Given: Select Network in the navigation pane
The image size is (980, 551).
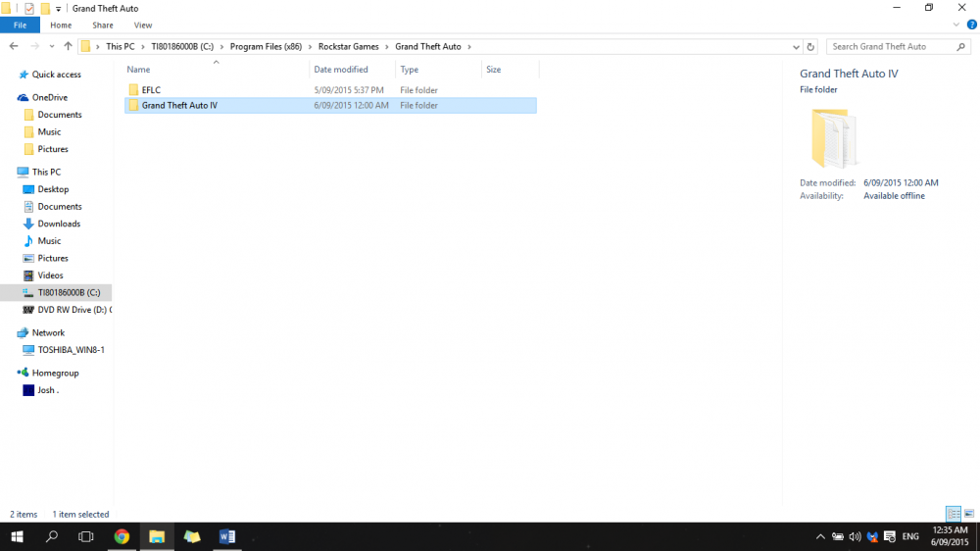Looking at the screenshot, I should click(x=48, y=332).
